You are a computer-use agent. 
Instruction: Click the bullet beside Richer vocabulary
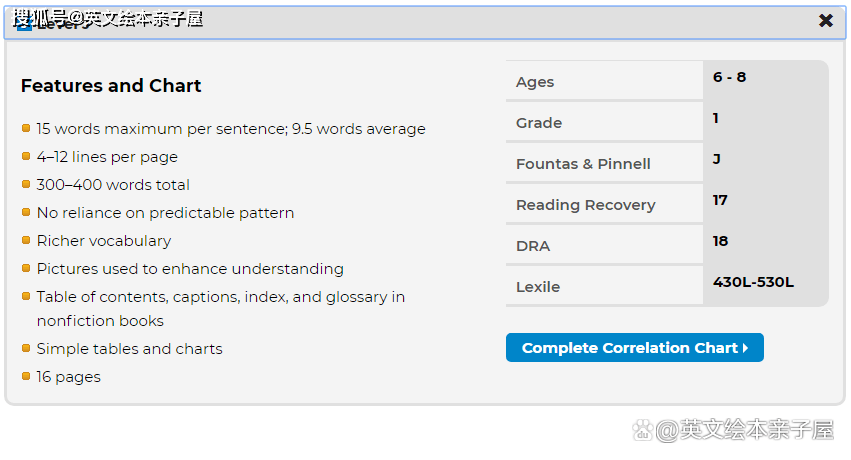pos(26,240)
